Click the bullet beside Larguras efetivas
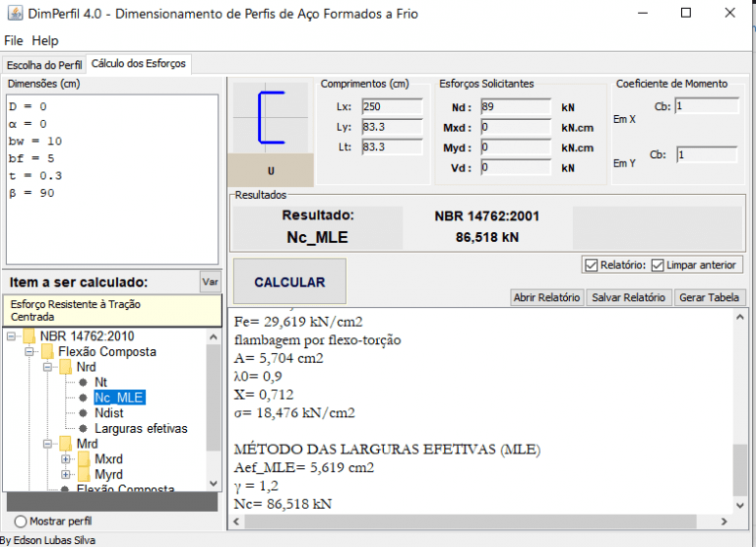 (x=83, y=428)
